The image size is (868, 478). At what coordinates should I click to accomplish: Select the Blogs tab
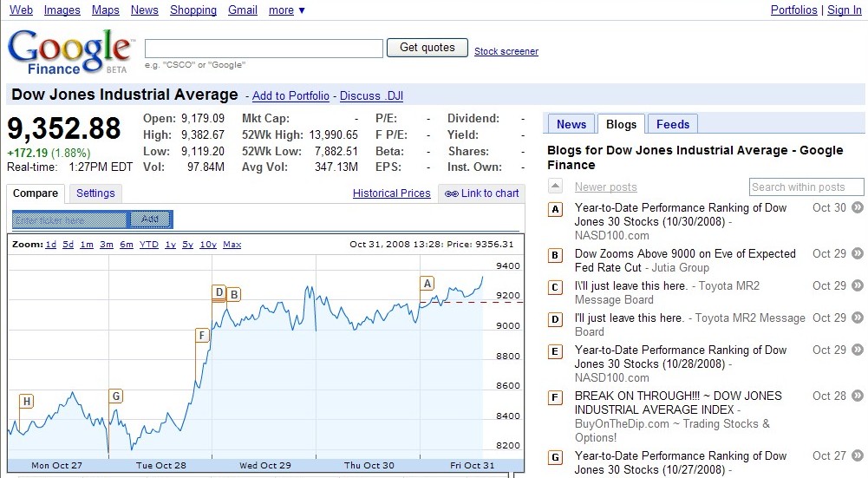click(621, 124)
